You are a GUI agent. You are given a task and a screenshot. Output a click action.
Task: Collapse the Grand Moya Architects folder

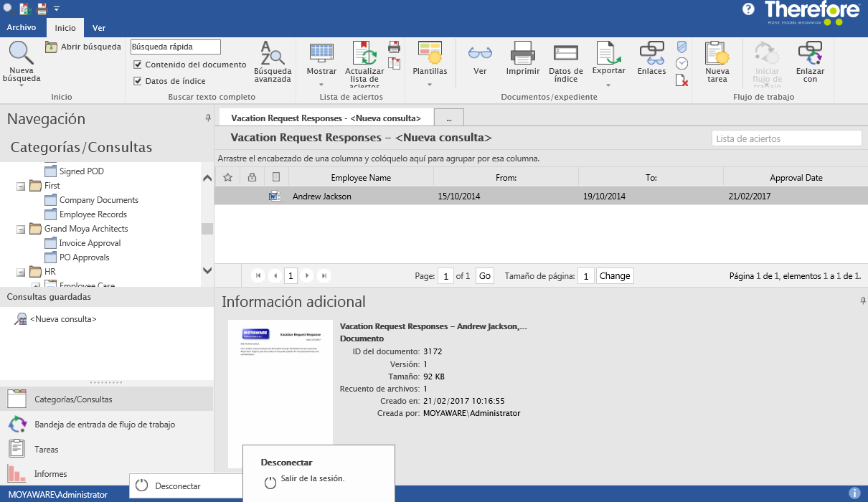pyautogui.click(x=21, y=229)
